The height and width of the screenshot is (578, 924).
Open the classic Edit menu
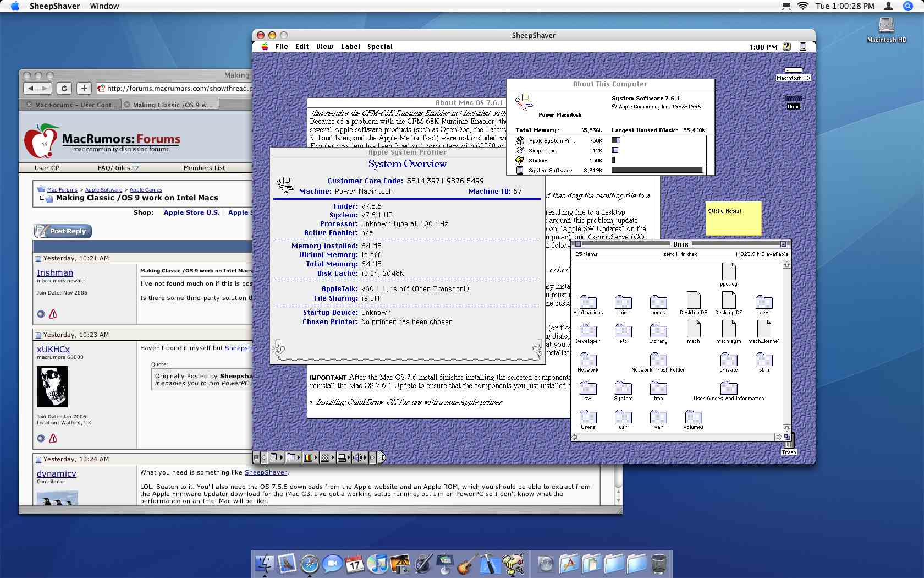click(302, 47)
